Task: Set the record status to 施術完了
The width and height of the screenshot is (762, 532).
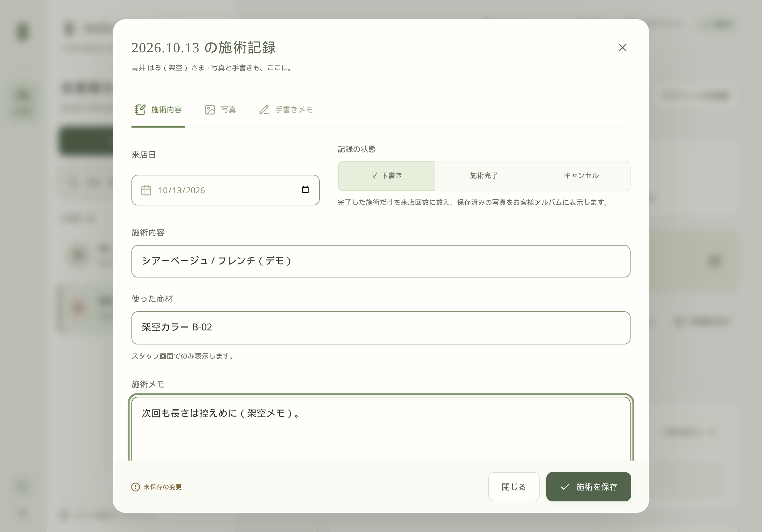Action: coord(484,176)
